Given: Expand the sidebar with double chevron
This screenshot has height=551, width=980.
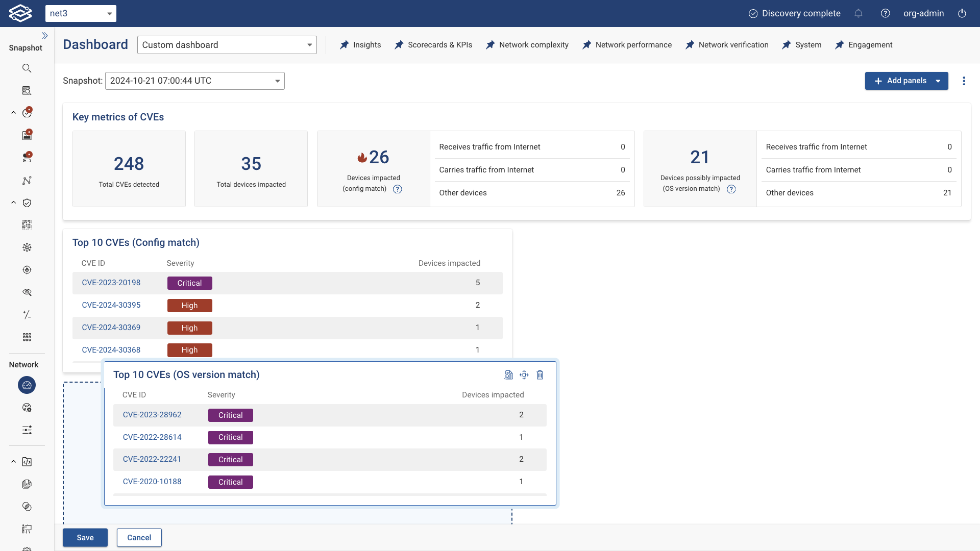Looking at the screenshot, I should (44, 36).
